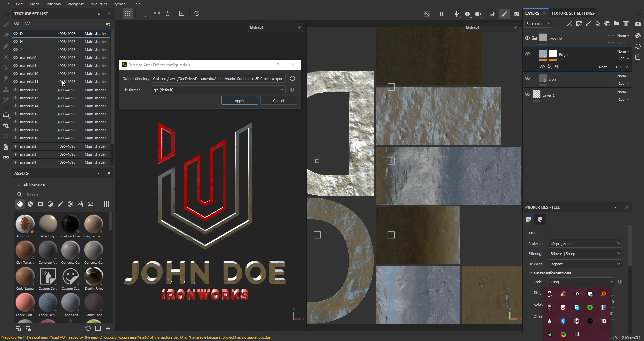The width and height of the screenshot is (644, 341).
Task: Reset the output directory with refresh icon
Action: tap(292, 79)
